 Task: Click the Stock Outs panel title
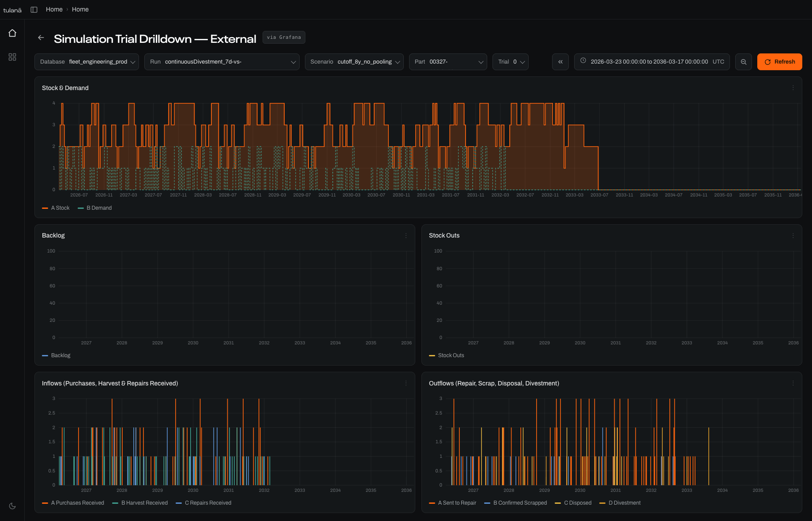click(x=444, y=235)
